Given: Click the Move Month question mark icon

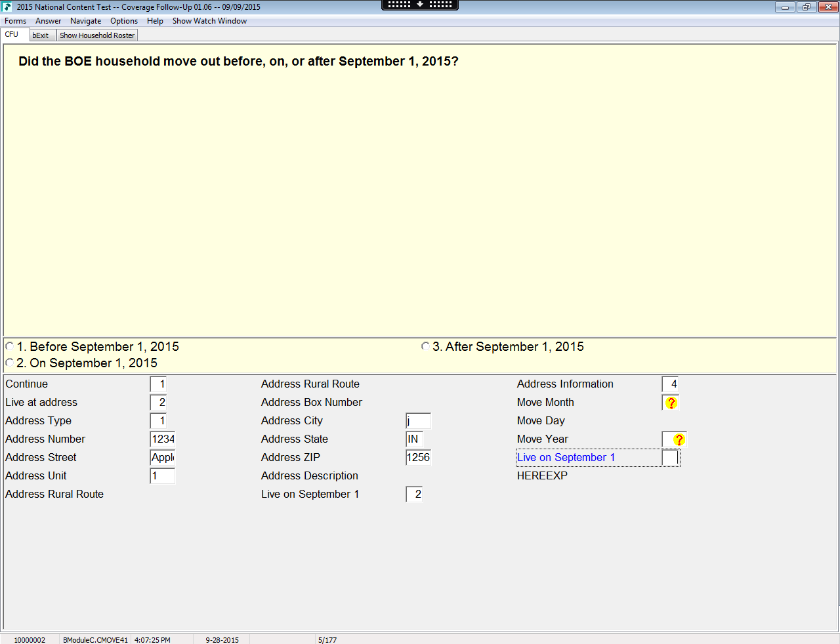Looking at the screenshot, I should coord(671,403).
